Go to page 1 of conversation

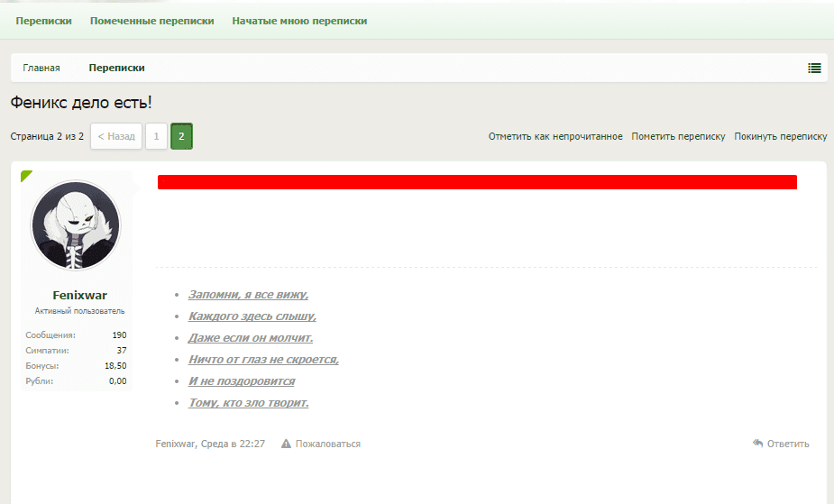pos(156,136)
